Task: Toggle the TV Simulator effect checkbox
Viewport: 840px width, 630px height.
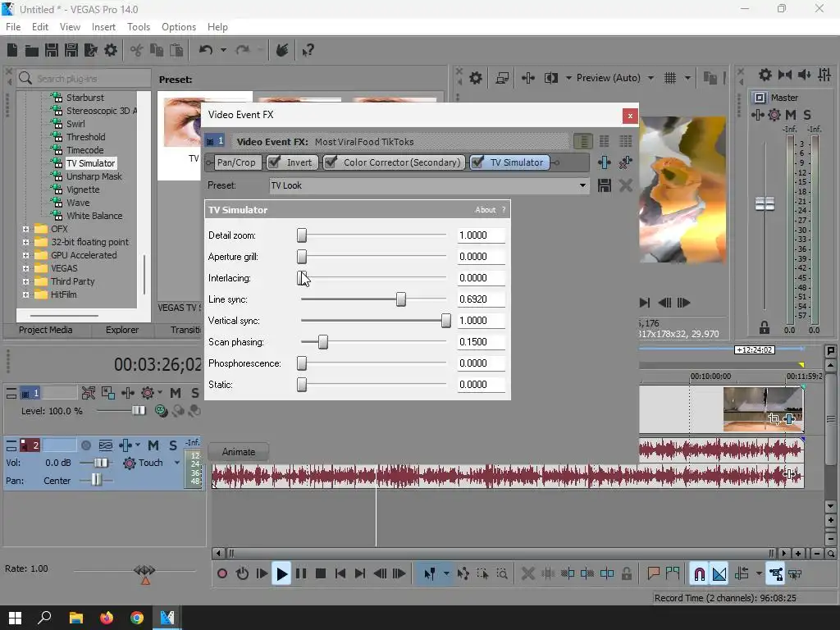Action: 477,162
